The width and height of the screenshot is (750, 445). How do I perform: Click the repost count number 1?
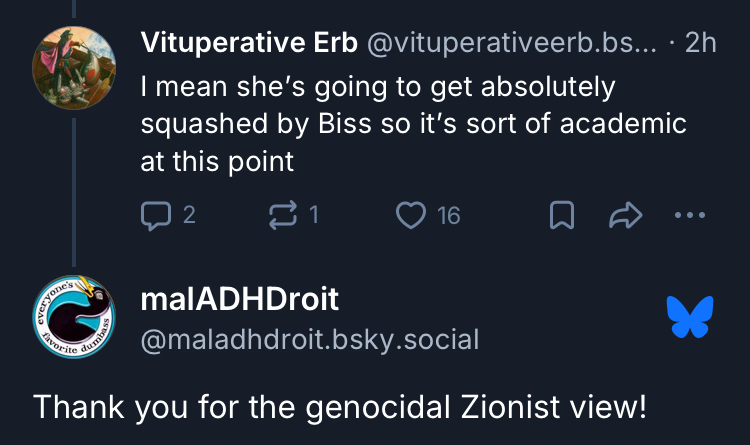[x=314, y=214]
